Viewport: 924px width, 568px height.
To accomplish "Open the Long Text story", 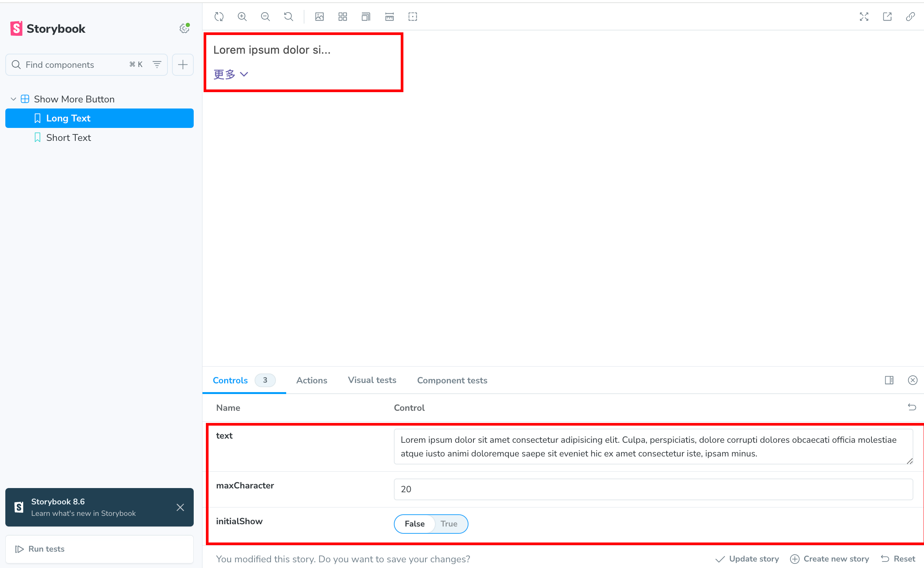I will (x=100, y=118).
